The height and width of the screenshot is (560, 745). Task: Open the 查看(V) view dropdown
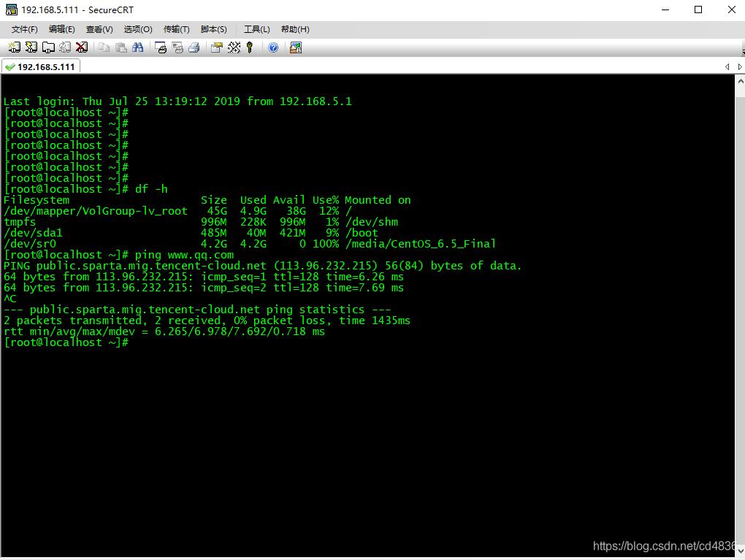click(x=99, y=29)
